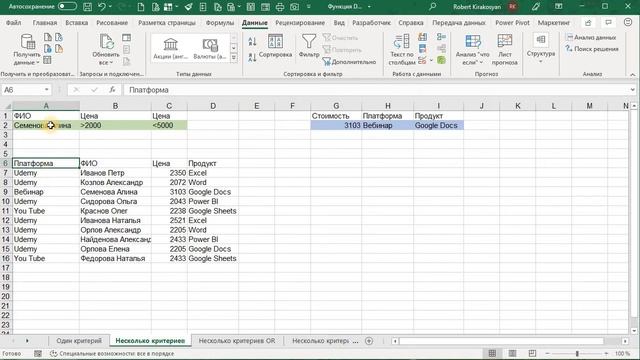Open the Data Validation dropdown arrow
The width and height of the screenshot is (640, 360).
tap(431, 60)
